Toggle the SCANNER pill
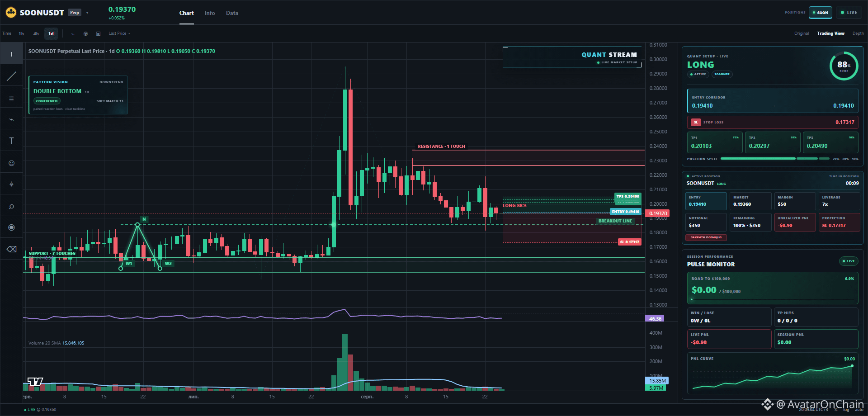 (722, 74)
